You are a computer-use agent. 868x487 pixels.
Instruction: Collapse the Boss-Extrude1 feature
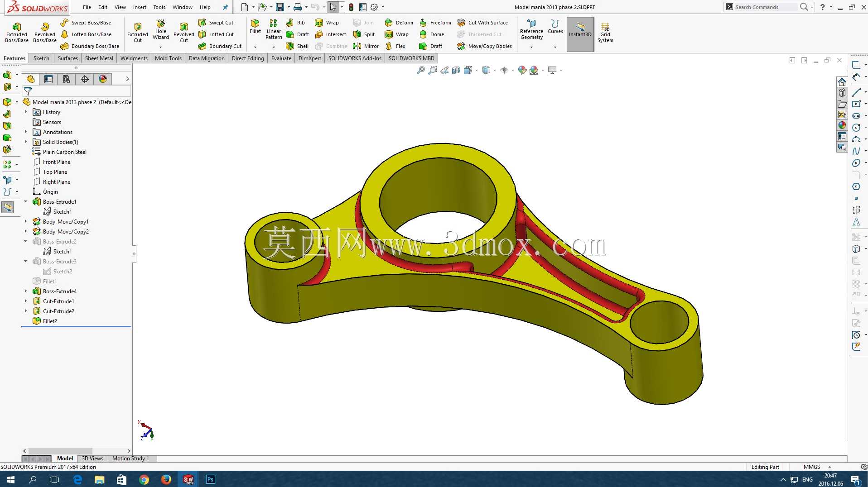(26, 201)
